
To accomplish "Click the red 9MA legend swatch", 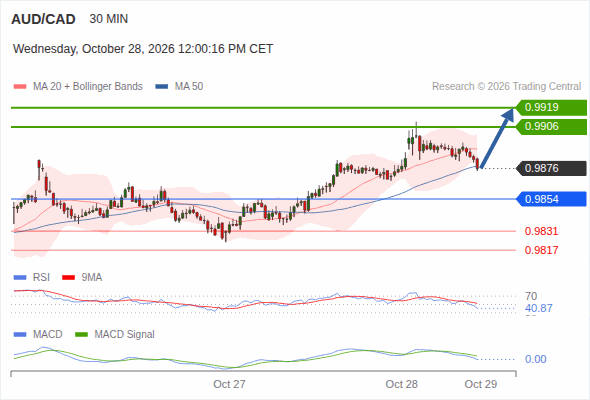I will pyautogui.click(x=68, y=278).
